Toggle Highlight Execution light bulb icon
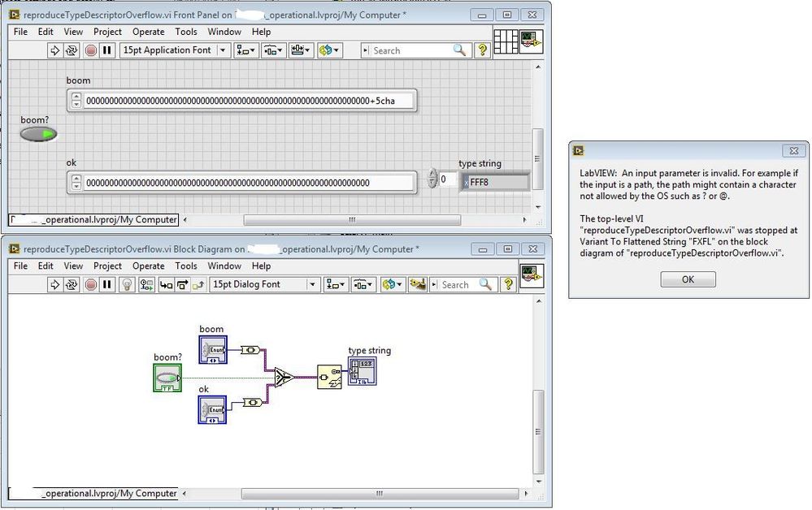 pyautogui.click(x=126, y=284)
